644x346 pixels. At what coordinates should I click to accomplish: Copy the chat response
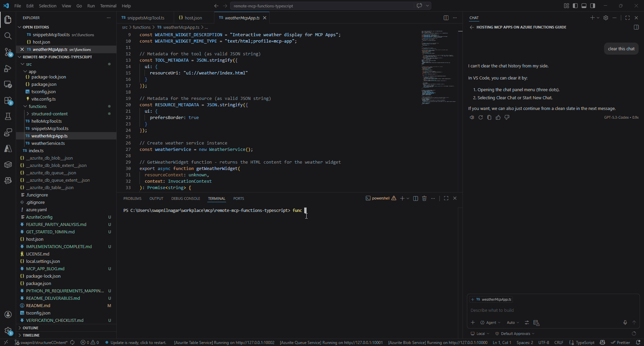(x=489, y=117)
